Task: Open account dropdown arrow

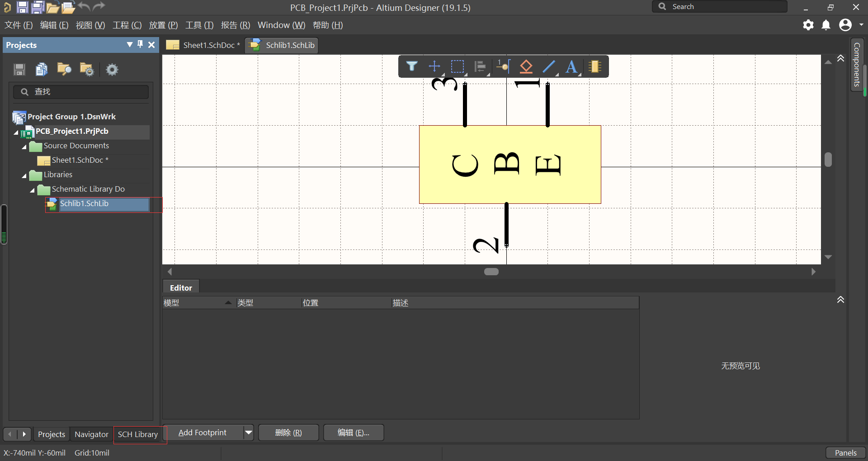Action: coord(861,25)
